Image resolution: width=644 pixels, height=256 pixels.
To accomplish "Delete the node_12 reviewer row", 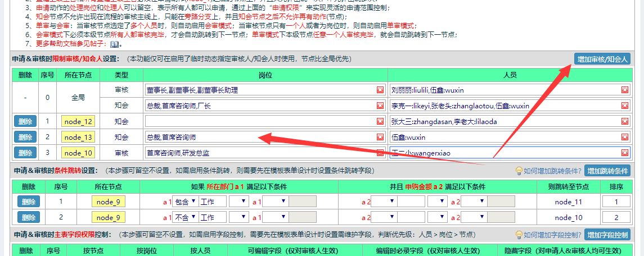I will pyautogui.click(x=25, y=121).
